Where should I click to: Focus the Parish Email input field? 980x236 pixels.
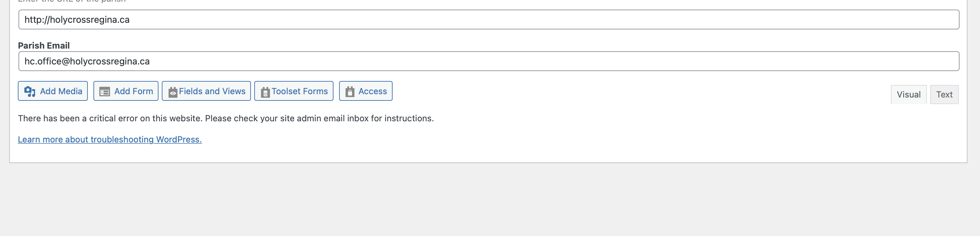point(488,61)
